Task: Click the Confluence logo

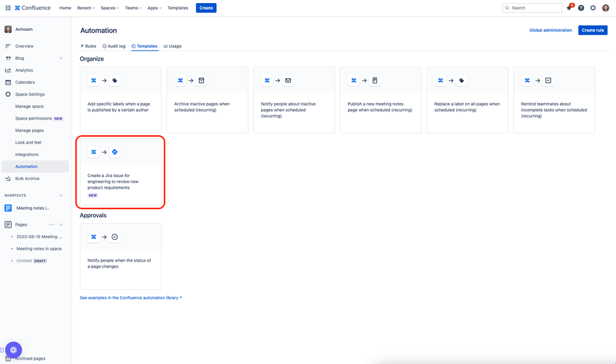Action: coord(31,7)
